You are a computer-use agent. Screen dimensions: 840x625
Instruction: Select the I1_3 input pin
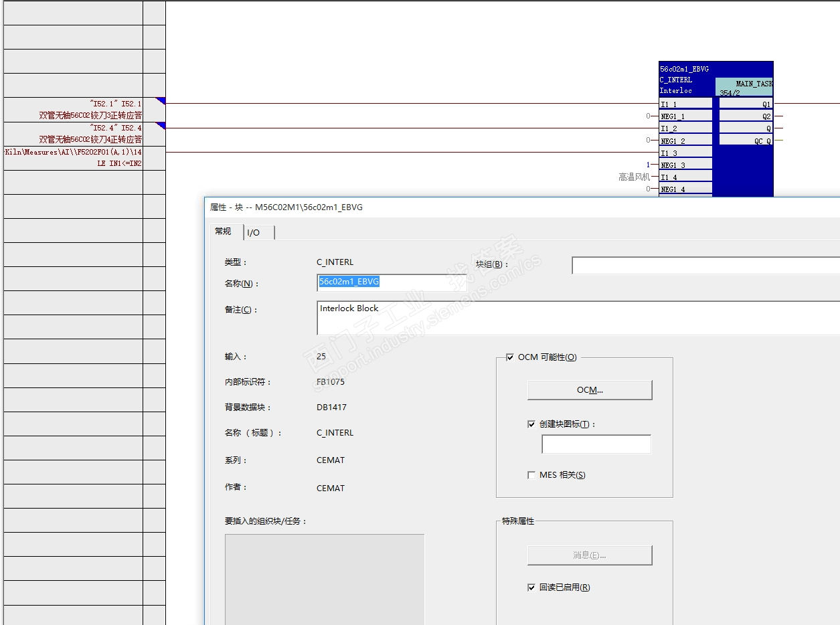click(686, 153)
